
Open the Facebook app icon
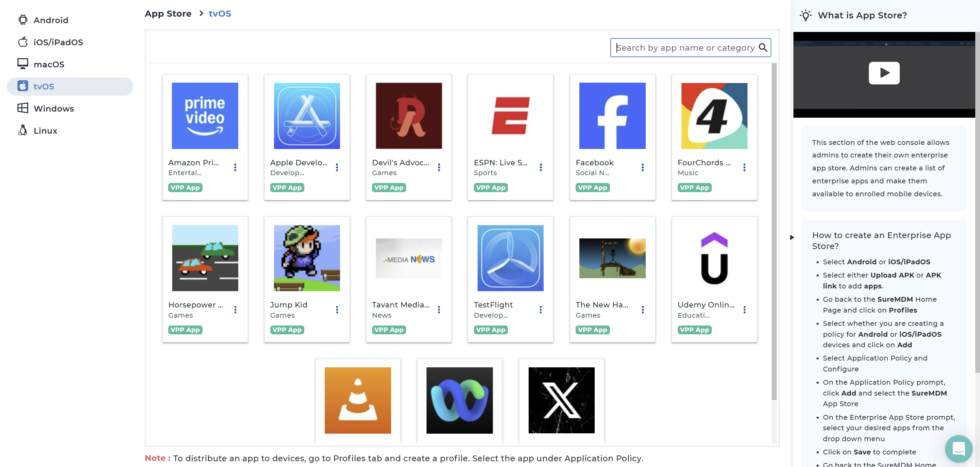click(612, 116)
